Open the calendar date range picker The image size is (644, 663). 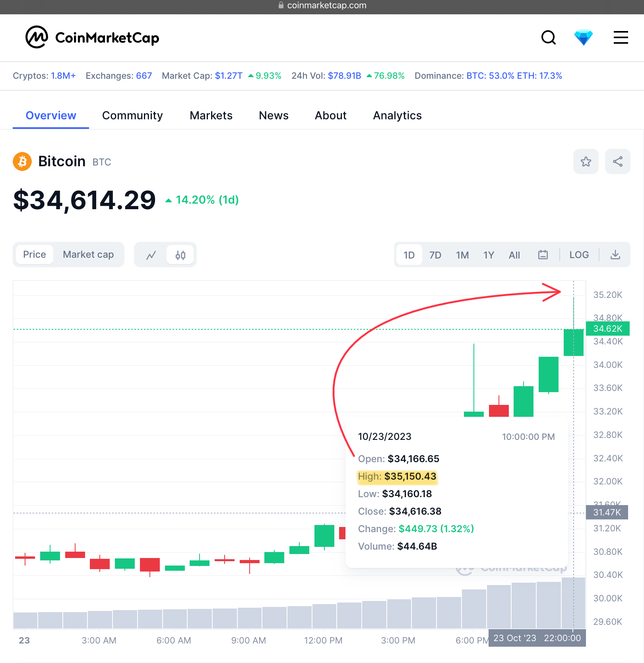click(543, 255)
